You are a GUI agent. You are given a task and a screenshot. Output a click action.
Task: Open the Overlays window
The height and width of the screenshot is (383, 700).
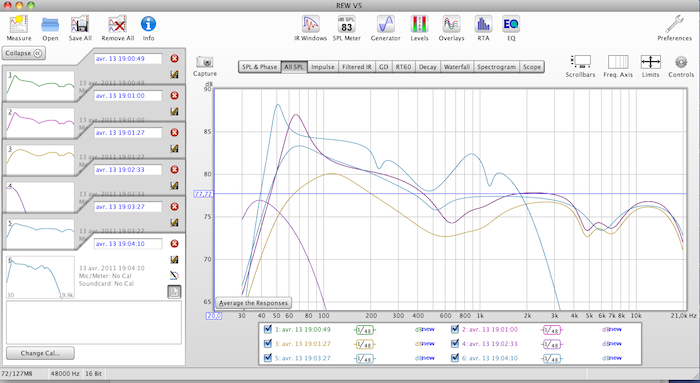[x=451, y=24]
